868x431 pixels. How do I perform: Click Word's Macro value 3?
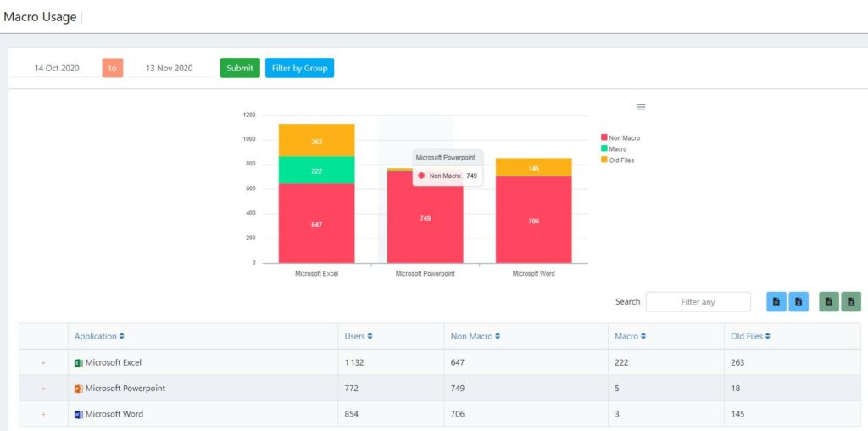pyautogui.click(x=617, y=414)
